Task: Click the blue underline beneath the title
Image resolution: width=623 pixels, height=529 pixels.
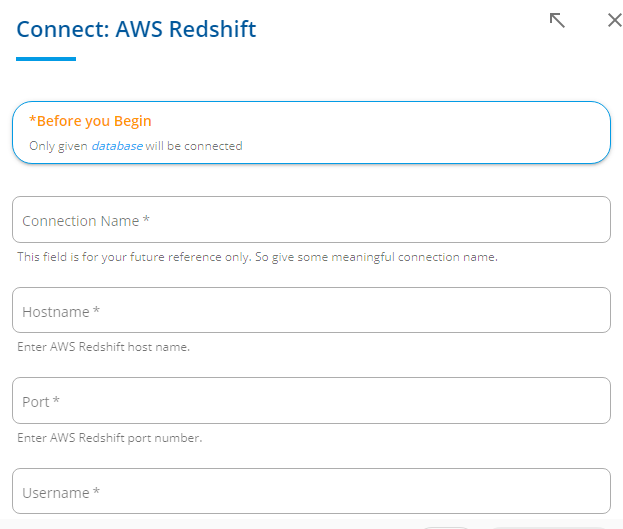Action: click(x=46, y=59)
